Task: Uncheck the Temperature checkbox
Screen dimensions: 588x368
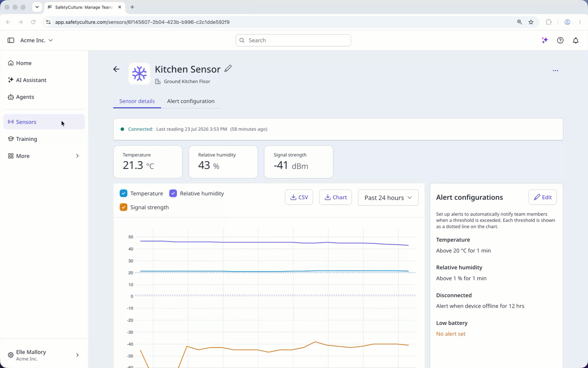Action: [123, 193]
